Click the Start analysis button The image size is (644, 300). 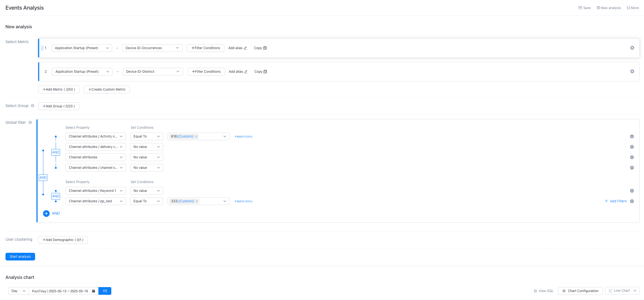[20, 257]
